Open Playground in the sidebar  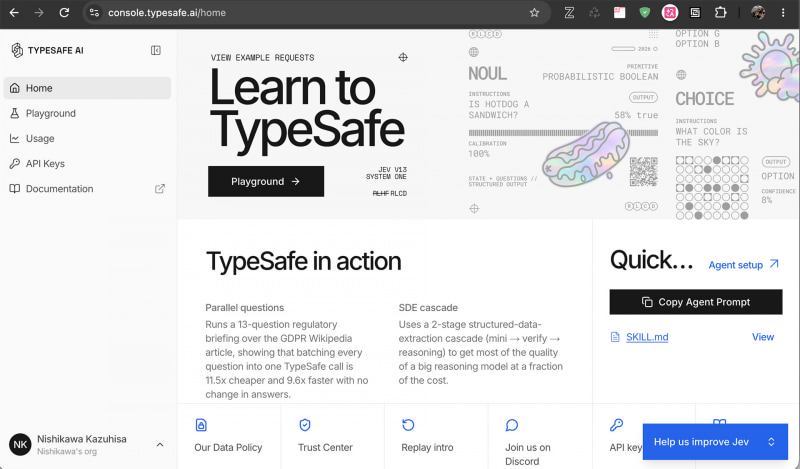87,113
